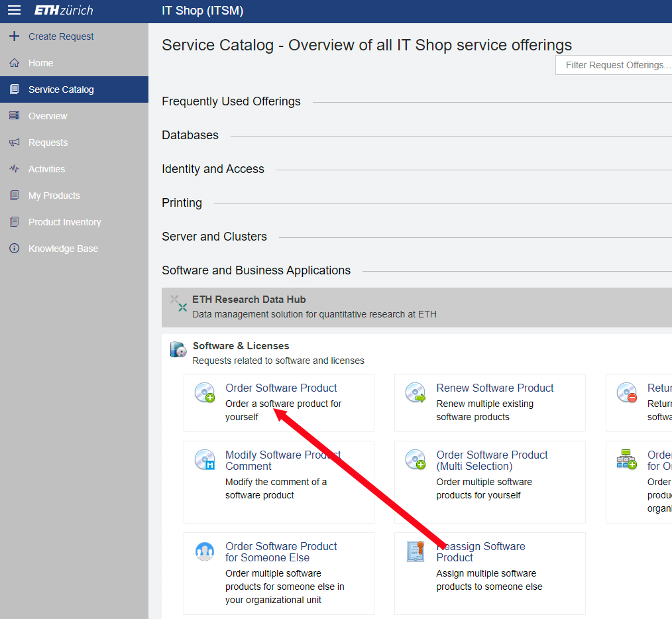Open Product Inventory in the sidebar
Screen dimensions: 672x619
click(x=74, y=222)
